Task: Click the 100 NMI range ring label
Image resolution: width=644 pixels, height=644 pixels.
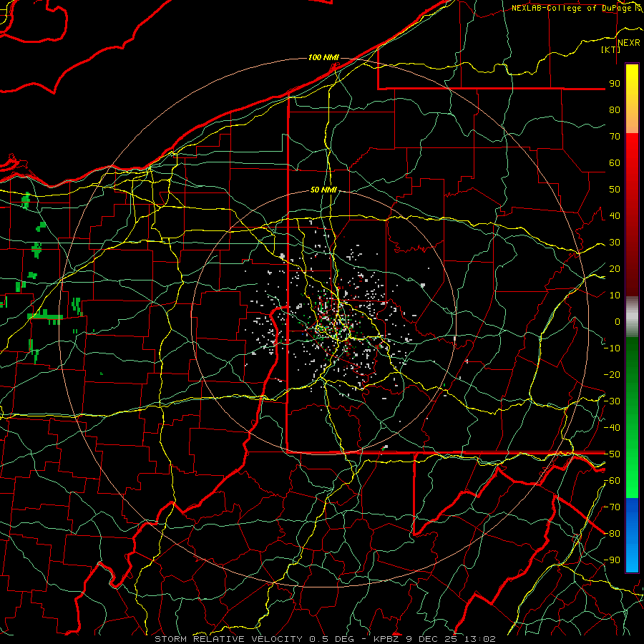Action: 323,57
